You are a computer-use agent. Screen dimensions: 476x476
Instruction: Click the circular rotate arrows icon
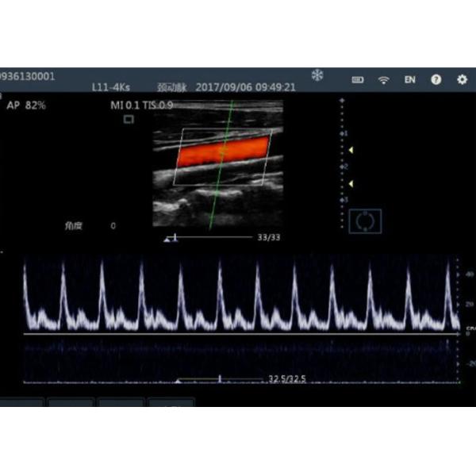pyautogui.click(x=365, y=221)
